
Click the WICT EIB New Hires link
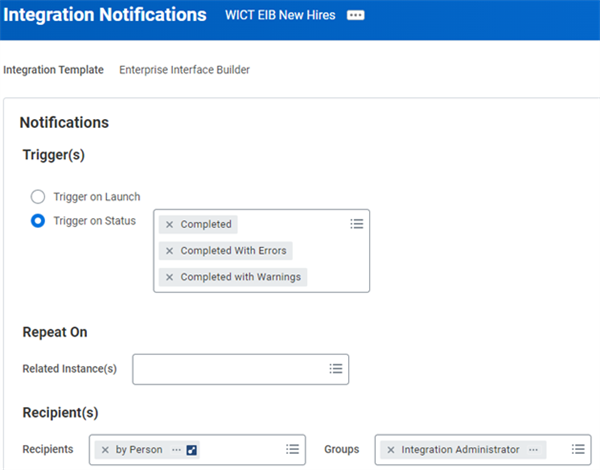click(280, 15)
